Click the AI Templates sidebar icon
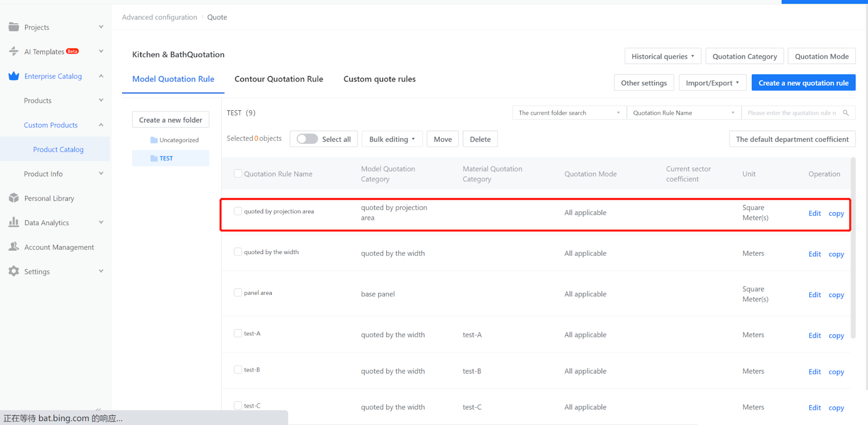868x425 pixels. [x=14, y=52]
